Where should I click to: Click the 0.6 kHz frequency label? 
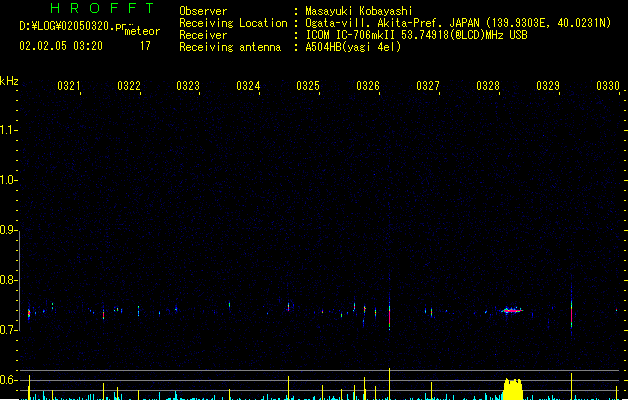click(x=8, y=380)
